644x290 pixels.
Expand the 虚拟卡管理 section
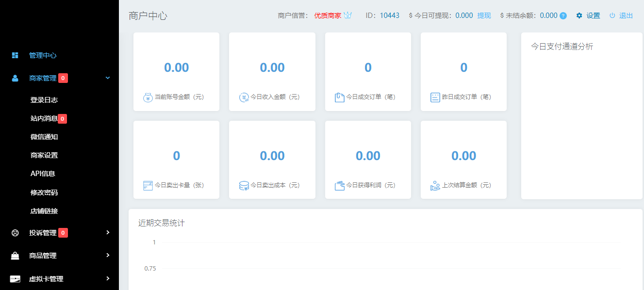tap(108, 279)
